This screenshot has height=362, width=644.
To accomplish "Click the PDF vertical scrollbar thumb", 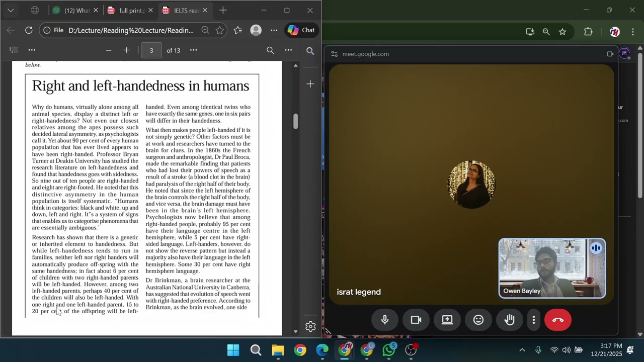I will [295, 121].
